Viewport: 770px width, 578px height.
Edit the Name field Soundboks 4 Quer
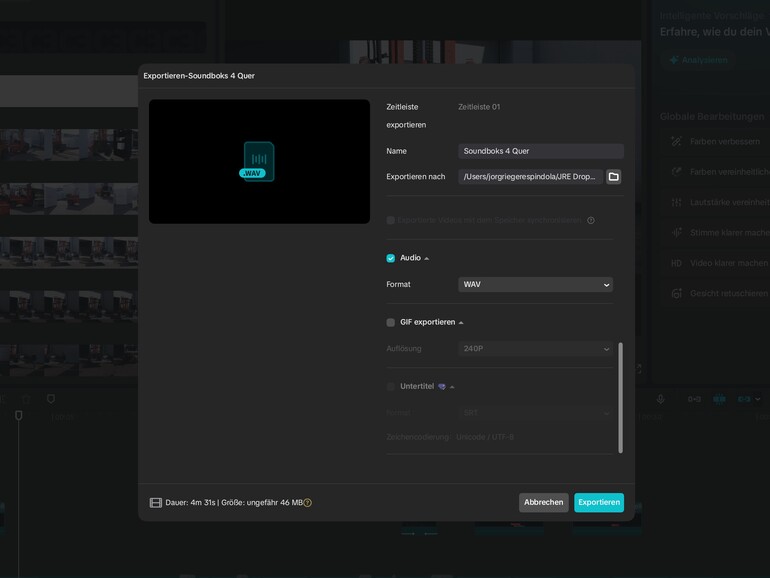[541, 151]
